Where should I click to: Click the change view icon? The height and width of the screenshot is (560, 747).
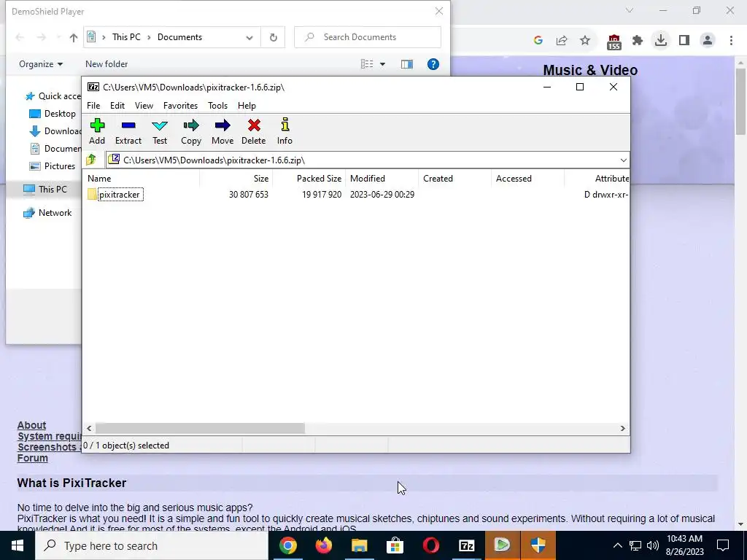pyautogui.click(x=367, y=64)
